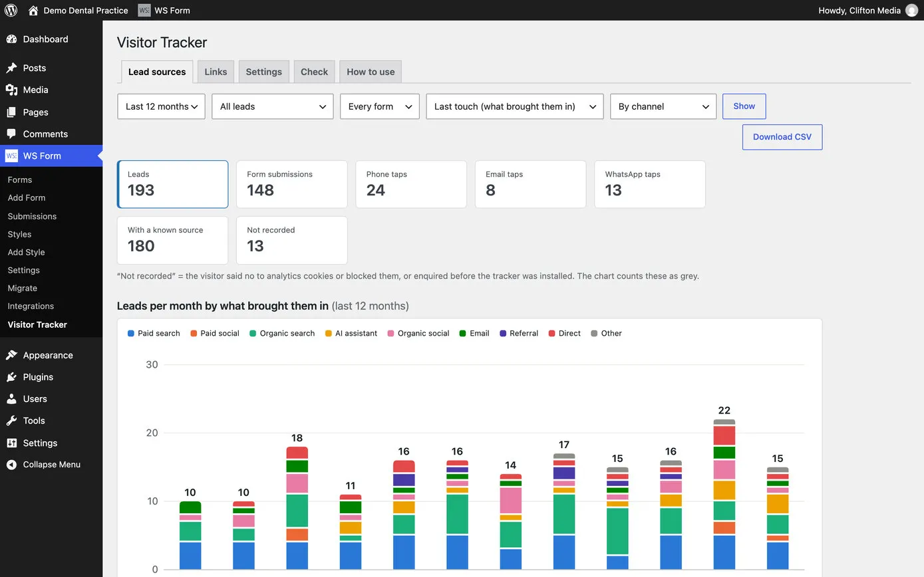This screenshot has height=577, width=924.
Task: Switch to the Check tab
Action: point(314,72)
